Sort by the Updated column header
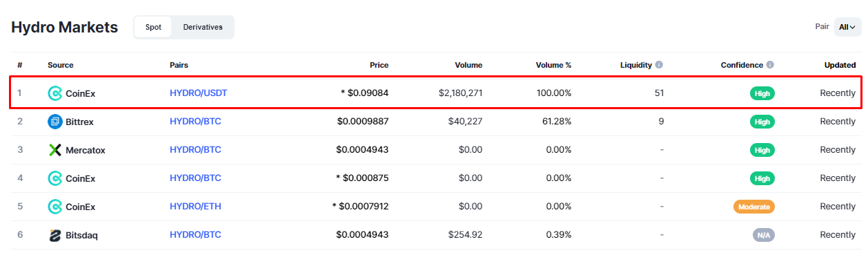The image size is (868, 255). pyautogui.click(x=840, y=65)
